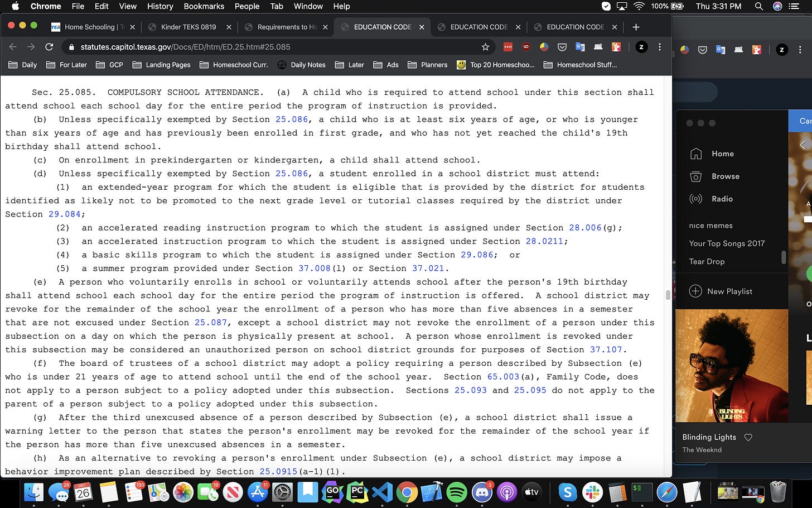Open Spotlight search in the menu bar
The image size is (812, 508).
point(758,6)
